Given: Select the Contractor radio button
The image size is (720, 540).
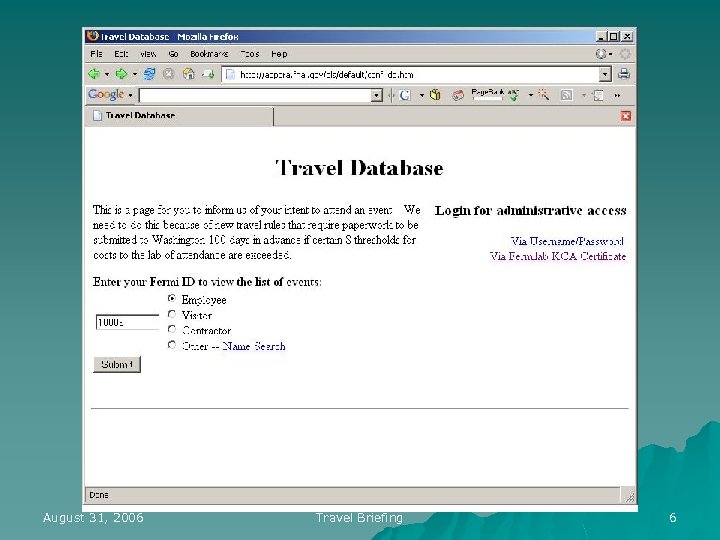Looking at the screenshot, I should tap(172, 329).
